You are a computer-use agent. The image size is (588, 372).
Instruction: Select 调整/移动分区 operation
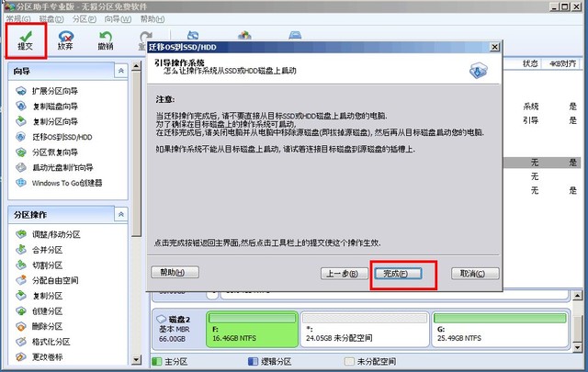click(x=56, y=235)
